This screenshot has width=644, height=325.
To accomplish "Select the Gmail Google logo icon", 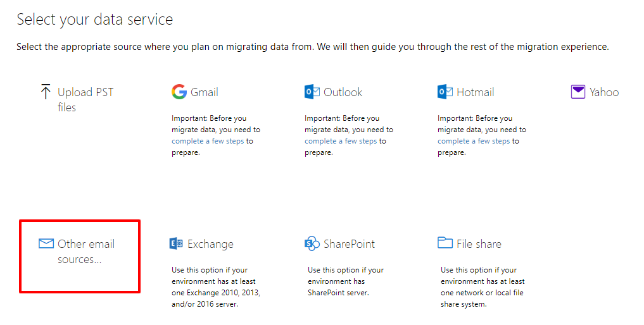I will point(179,92).
